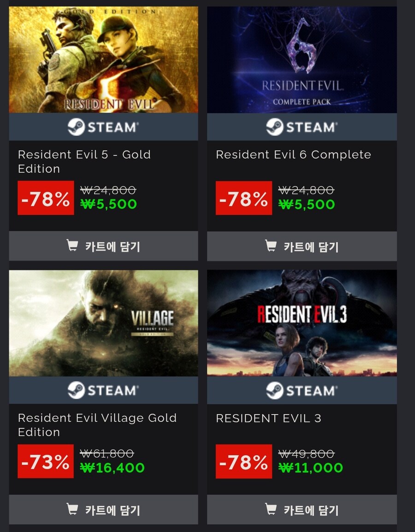Open the Village Gold Edition cover image
Image resolution: width=415 pixels, height=532 pixels.
[x=104, y=323]
